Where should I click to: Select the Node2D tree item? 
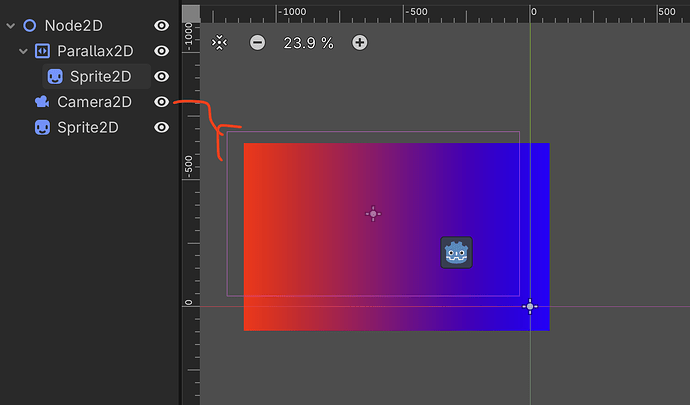pos(73,26)
